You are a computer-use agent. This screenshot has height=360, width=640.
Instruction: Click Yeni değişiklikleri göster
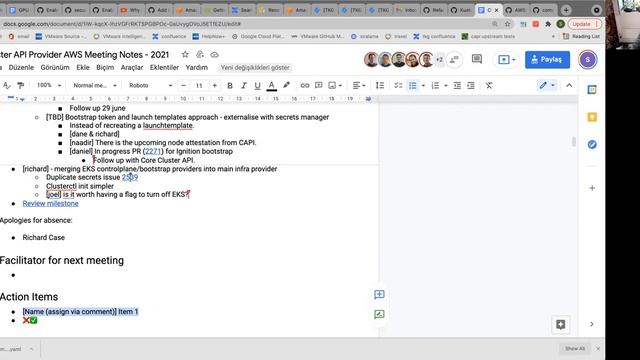click(x=255, y=67)
